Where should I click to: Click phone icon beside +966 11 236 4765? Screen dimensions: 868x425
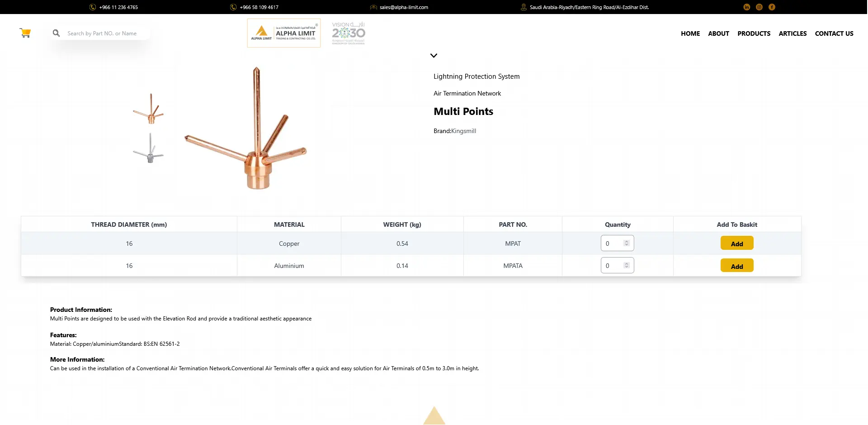click(93, 7)
